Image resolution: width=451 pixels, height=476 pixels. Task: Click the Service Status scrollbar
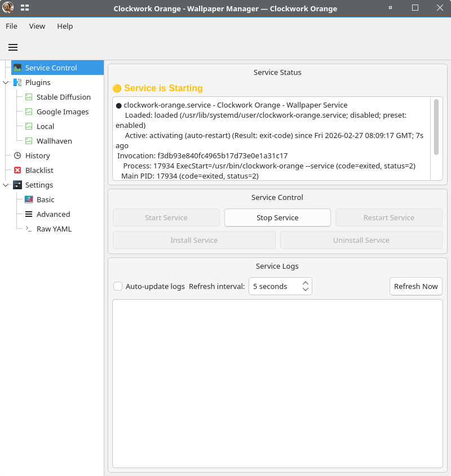click(x=436, y=127)
